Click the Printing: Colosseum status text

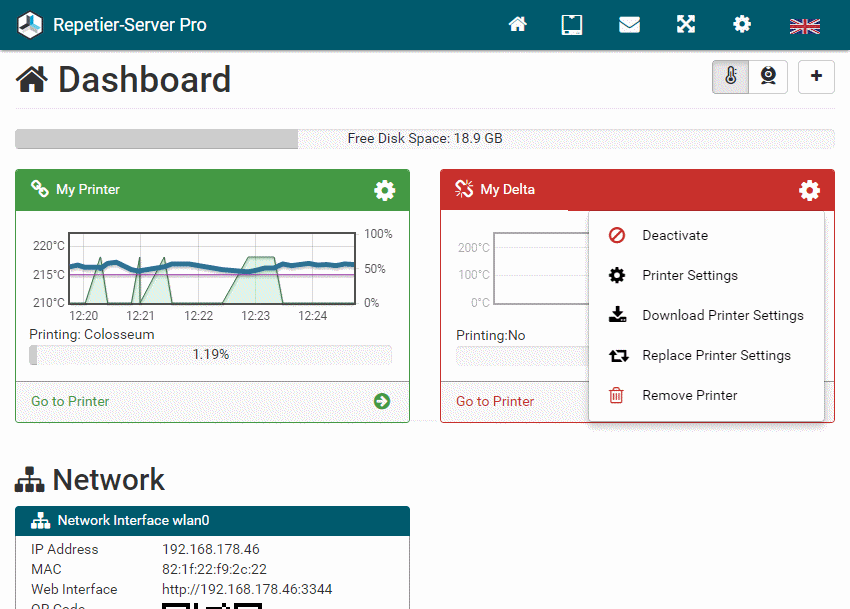[x=92, y=335]
